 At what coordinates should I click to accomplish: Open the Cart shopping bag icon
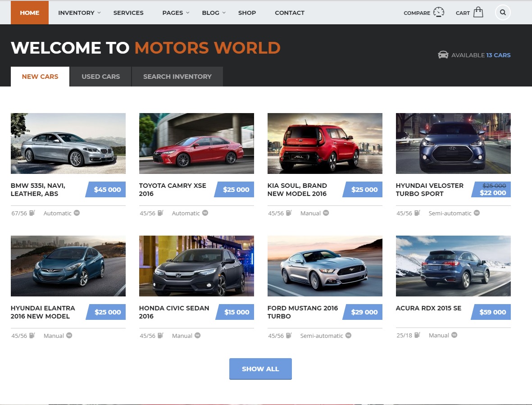(478, 12)
